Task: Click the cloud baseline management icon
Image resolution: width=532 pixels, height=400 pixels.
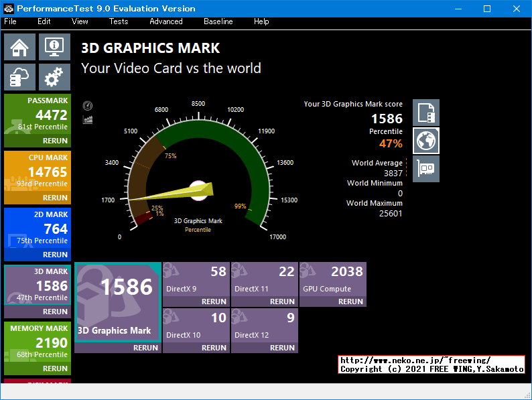Action: pos(19,77)
